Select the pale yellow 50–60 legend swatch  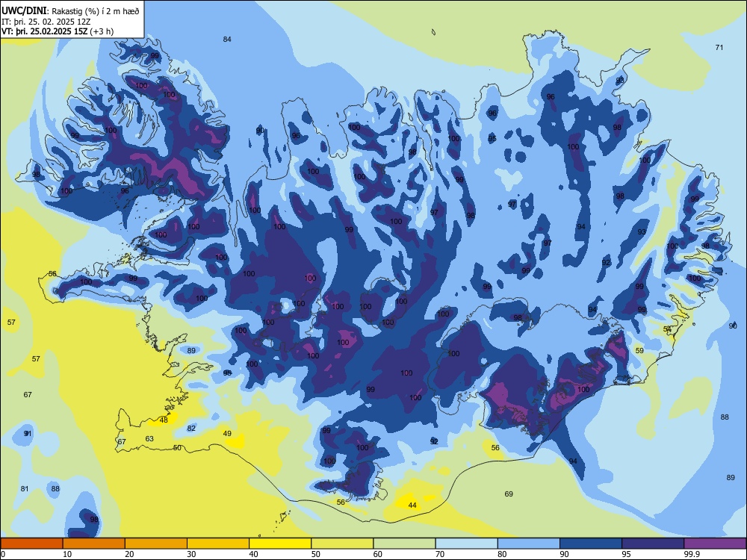(x=342, y=544)
